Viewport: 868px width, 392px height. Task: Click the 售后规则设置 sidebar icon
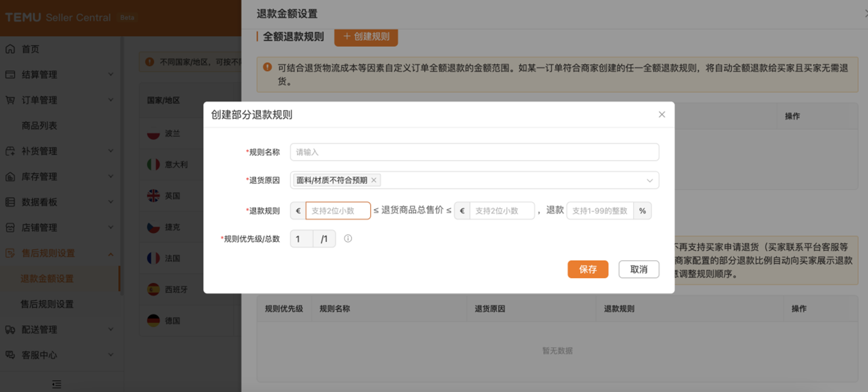tap(10, 253)
